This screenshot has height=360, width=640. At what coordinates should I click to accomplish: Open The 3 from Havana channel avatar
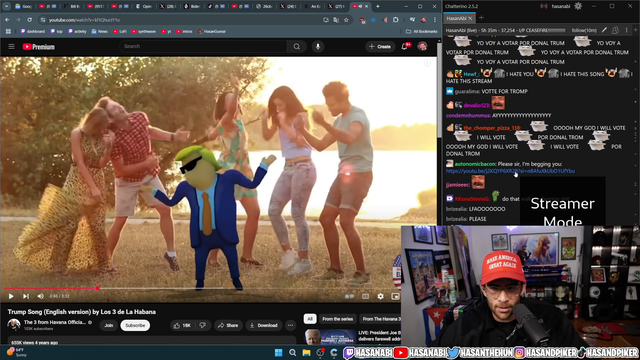click(x=13, y=325)
